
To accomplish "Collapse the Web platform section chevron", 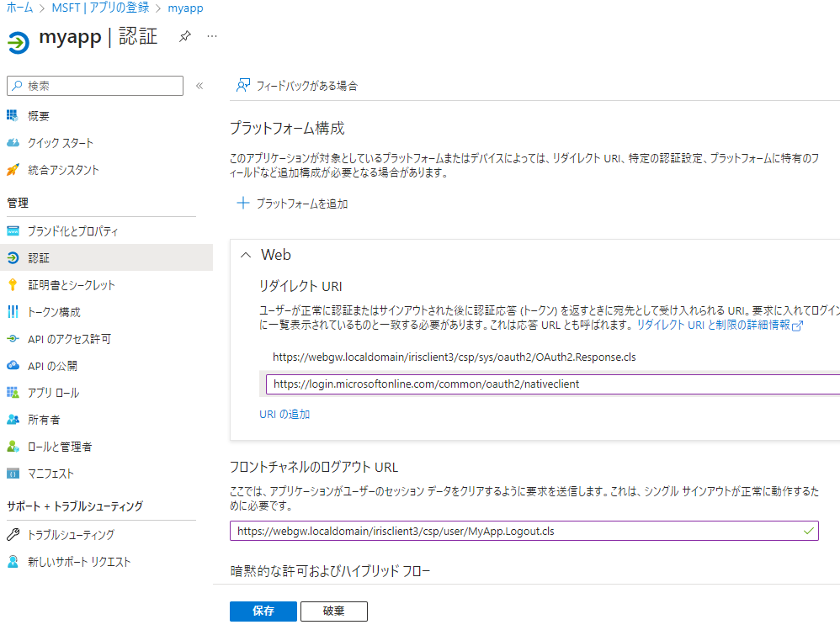I will pos(246,256).
